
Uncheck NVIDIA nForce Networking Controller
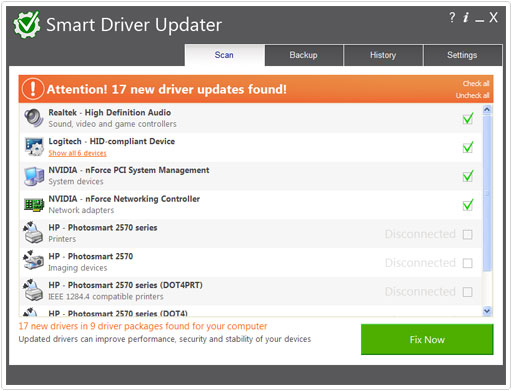coord(468,205)
